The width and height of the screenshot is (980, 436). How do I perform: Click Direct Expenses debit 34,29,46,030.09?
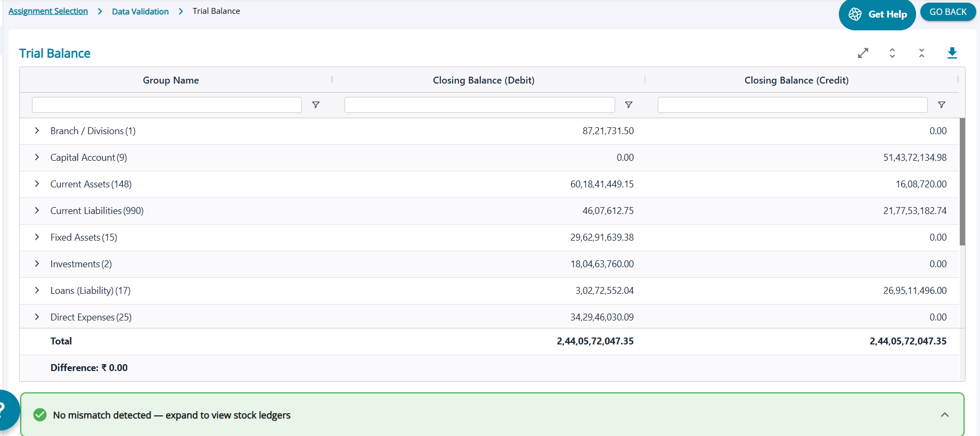[602, 317]
